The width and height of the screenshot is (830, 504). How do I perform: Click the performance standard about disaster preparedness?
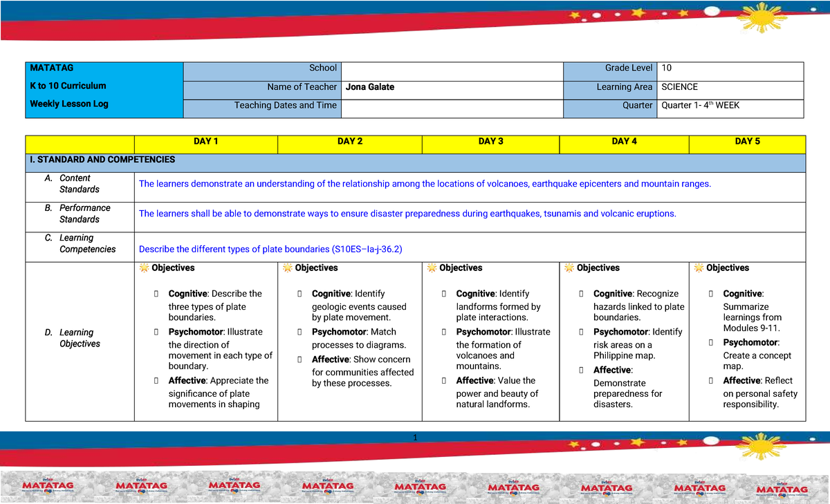pyautogui.click(x=407, y=214)
